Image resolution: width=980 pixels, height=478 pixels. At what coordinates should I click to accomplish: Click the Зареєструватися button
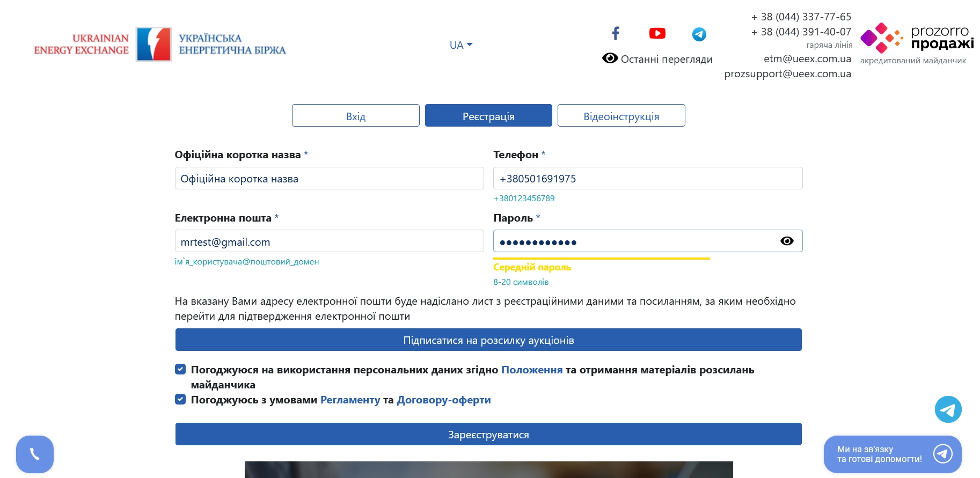tap(488, 434)
